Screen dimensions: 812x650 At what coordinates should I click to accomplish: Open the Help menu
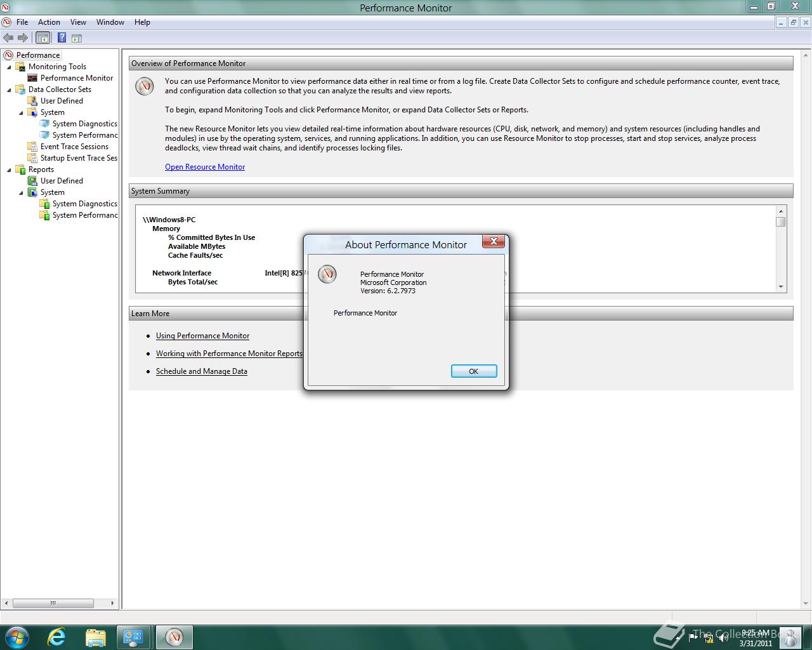142,22
